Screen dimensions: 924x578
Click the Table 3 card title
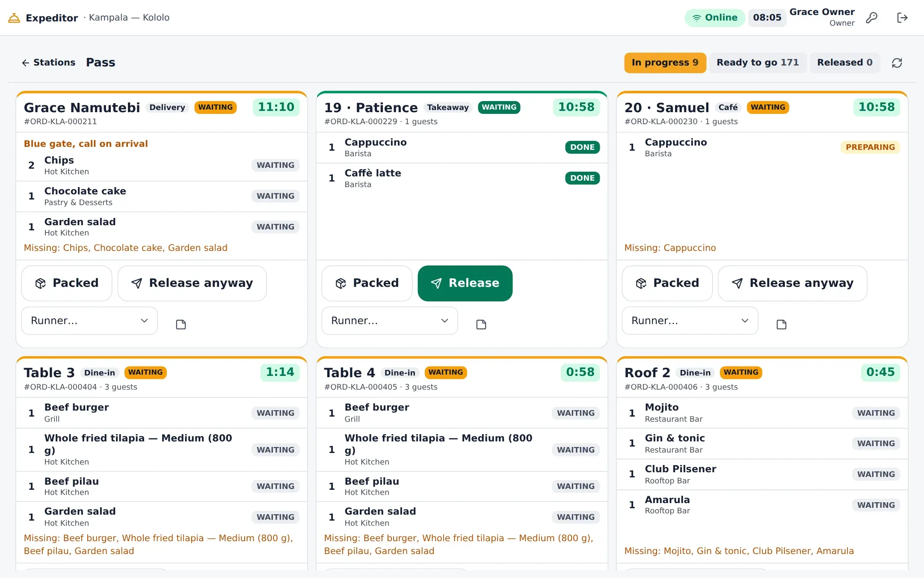pyautogui.click(x=49, y=372)
